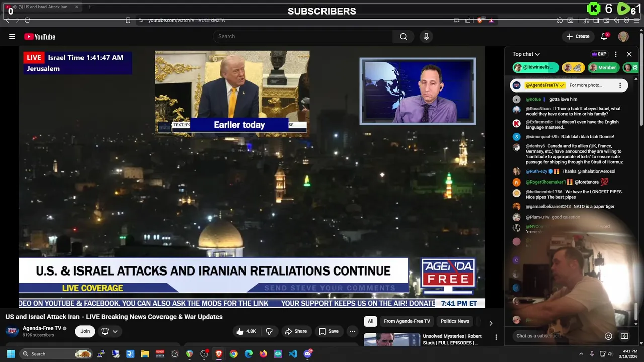
Task: Switch to the US and Israel browser tab
Action: [43, 7]
